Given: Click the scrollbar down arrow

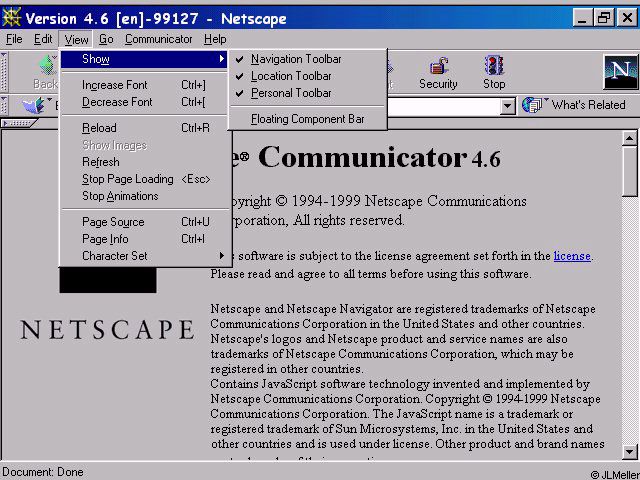Looking at the screenshot, I should point(629,452).
